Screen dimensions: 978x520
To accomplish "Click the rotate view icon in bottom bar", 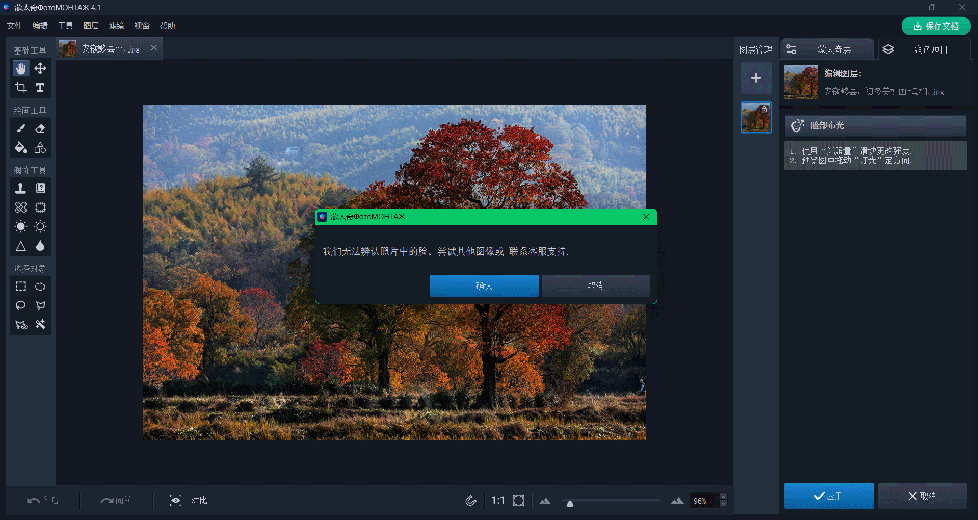I will (x=471, y=501).
